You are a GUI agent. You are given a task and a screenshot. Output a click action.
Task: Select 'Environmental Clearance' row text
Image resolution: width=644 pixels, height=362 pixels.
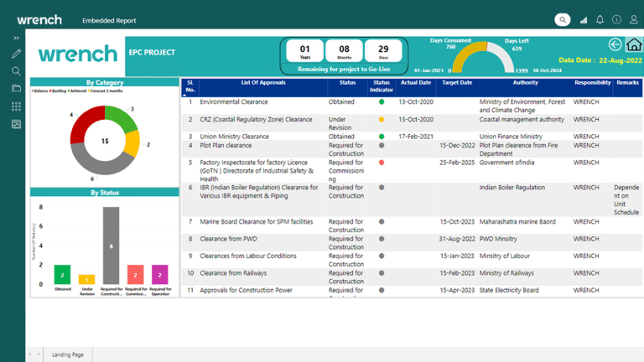234,101
